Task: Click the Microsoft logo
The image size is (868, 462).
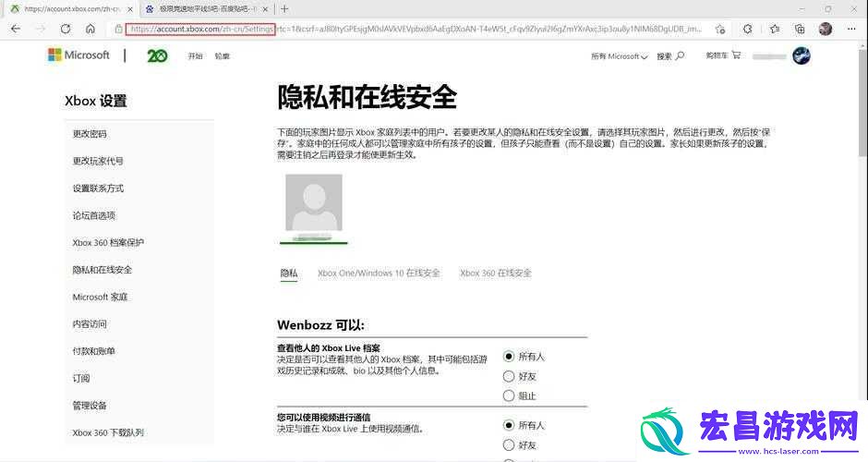Action: (78, 55)
